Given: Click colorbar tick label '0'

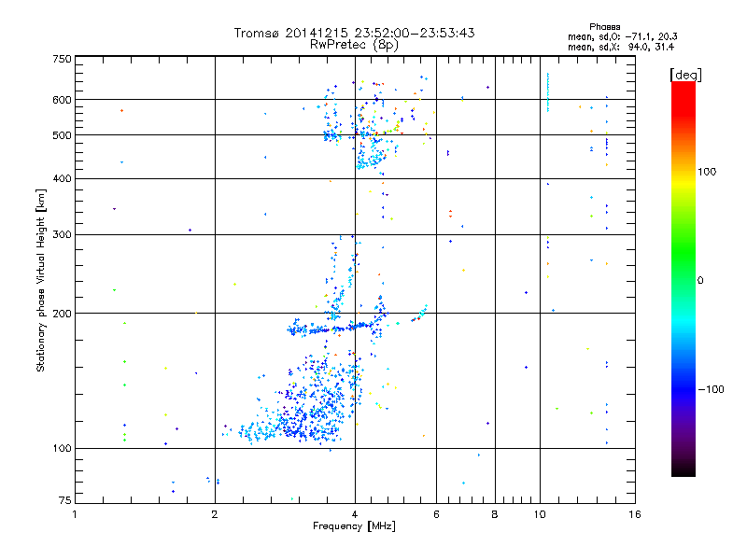Looking at the screenshot, I should [x=699, y=281].
